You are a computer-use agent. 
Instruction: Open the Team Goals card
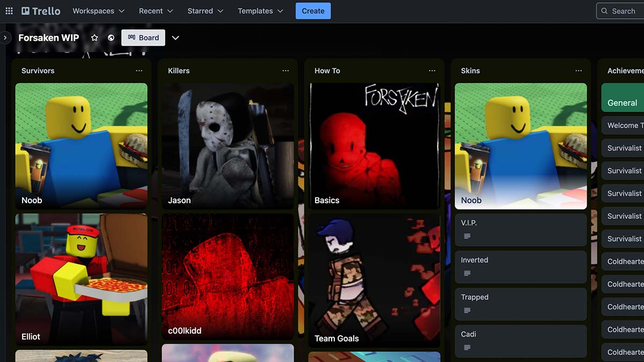375,280
